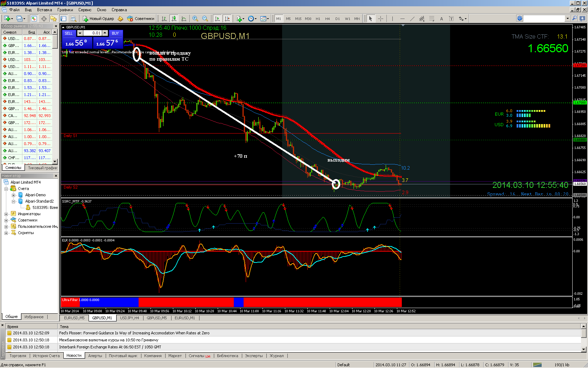Toggle the Terminal window icon
This screenshot has height=368, width=588.
coord(63,19)
